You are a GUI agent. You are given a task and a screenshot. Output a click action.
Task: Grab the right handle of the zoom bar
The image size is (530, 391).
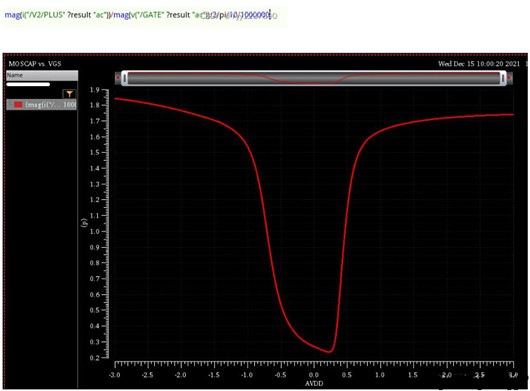pos(503,78)
